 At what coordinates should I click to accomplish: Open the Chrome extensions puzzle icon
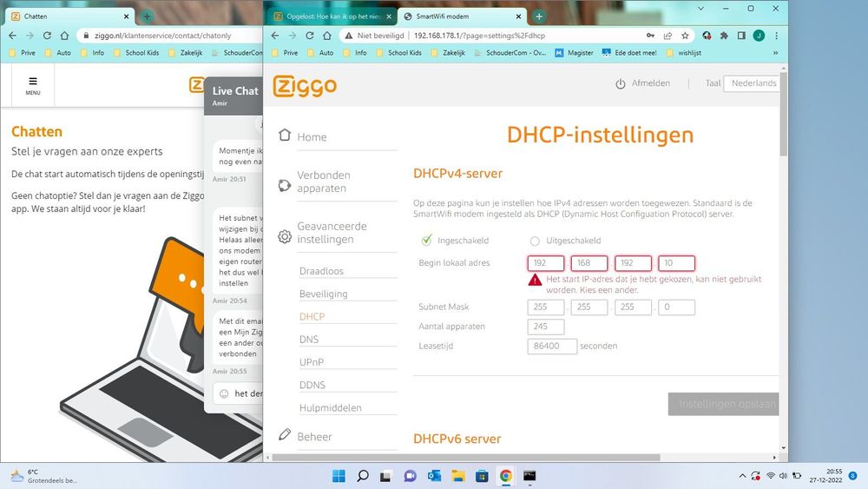724,36
